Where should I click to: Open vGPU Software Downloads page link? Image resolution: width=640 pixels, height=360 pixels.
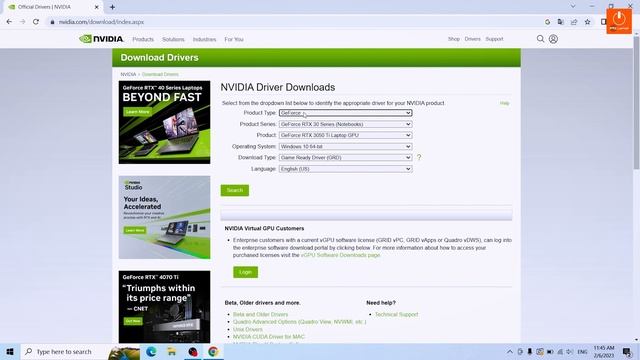click(340, 255)
